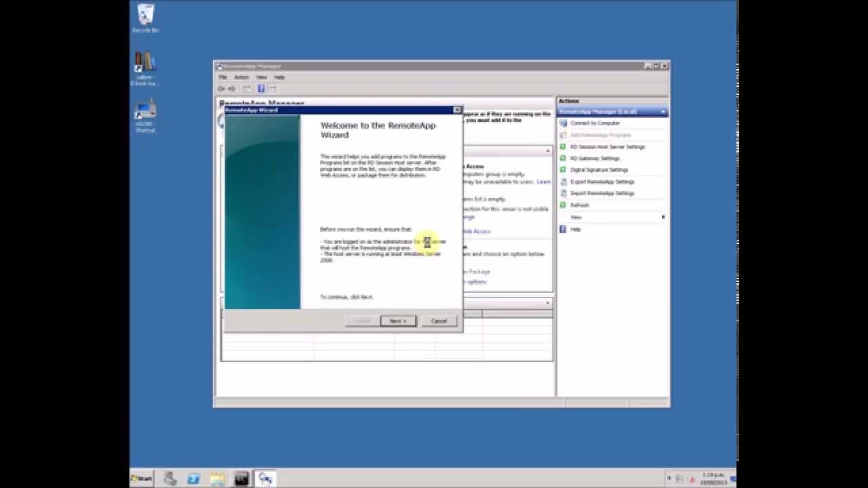This screenshot has height=488, width=868.
Task: Click 'Before you run this wizard' text
Action: tap(366, 229)
